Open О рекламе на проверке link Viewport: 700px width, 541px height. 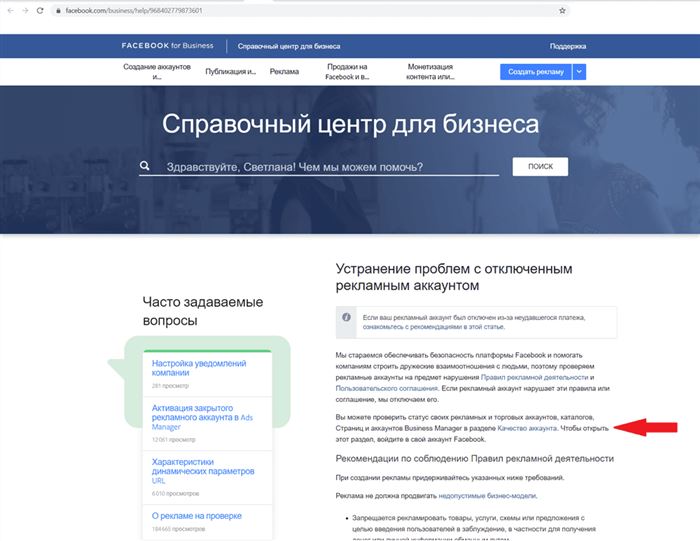coord(196,516)
